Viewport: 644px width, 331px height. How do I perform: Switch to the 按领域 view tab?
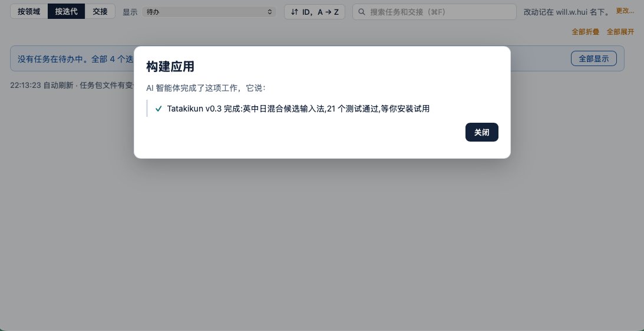pyautogui.click(x=29, y=12)
